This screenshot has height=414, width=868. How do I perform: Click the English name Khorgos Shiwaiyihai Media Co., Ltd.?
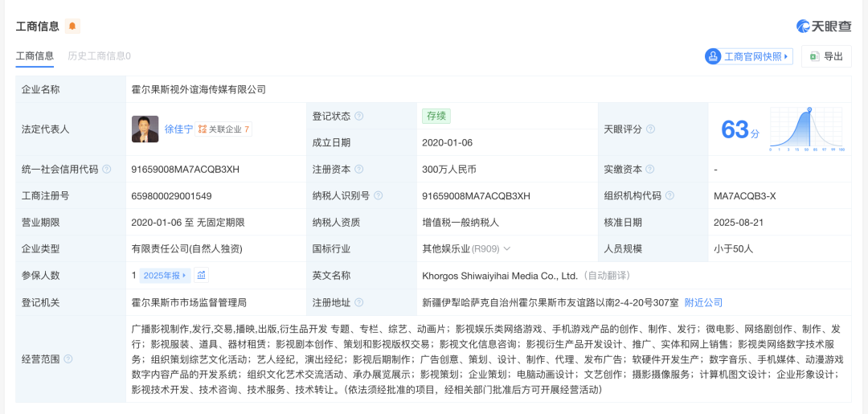(x=500, y=276)
